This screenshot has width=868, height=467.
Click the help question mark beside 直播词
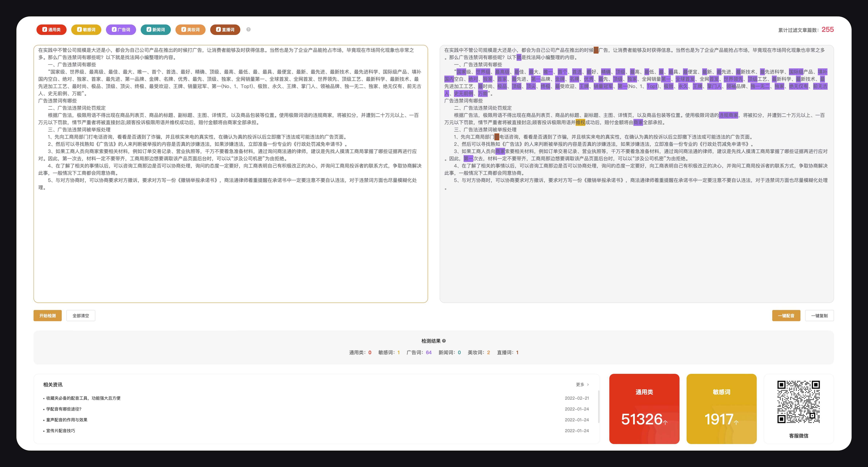tap(248, 29)
